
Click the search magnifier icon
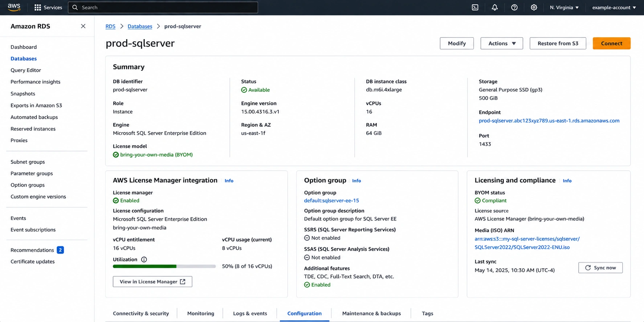[75, 7]
